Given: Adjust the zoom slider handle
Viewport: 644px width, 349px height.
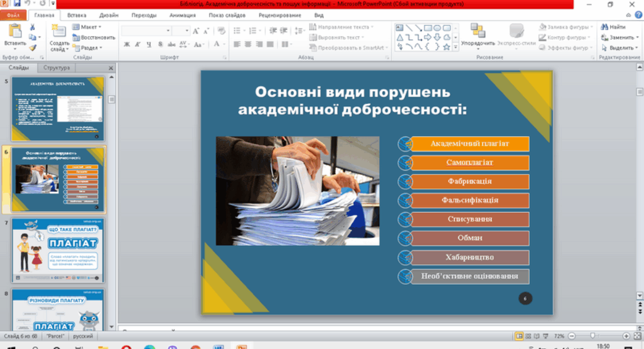Looking at the screenshot, I should [x=592, y=336].
